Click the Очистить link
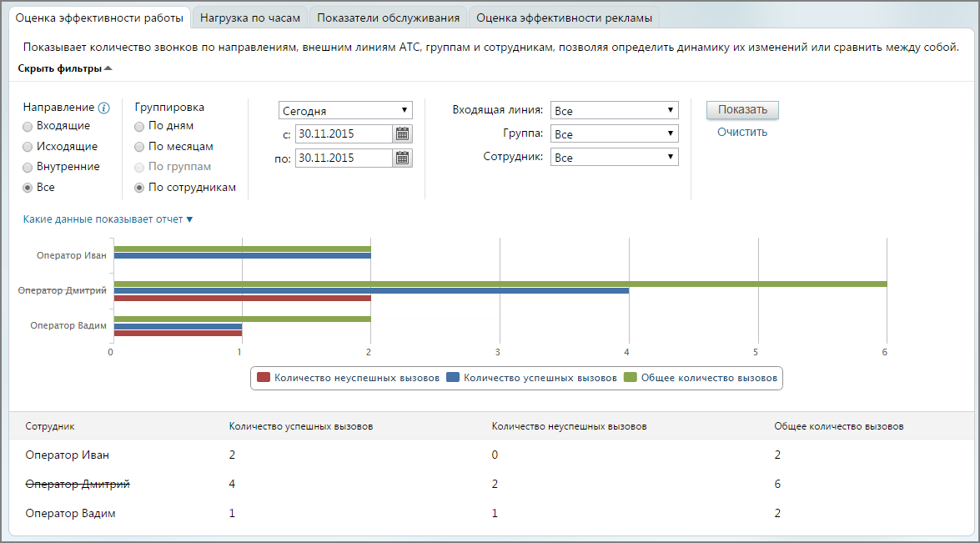980x543 pixels. click(742, 133)
